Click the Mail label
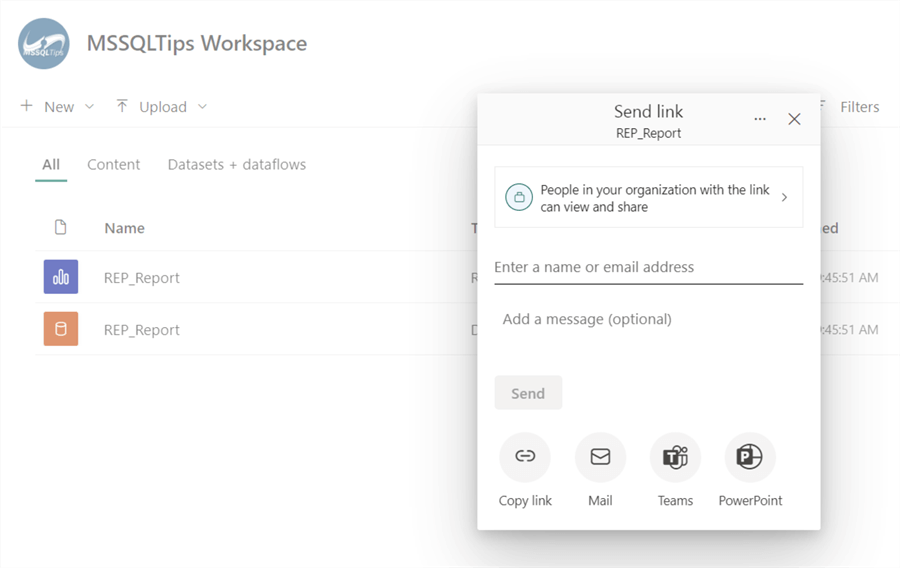This screenshot has width=900, height=568. (x=600, y=501)
